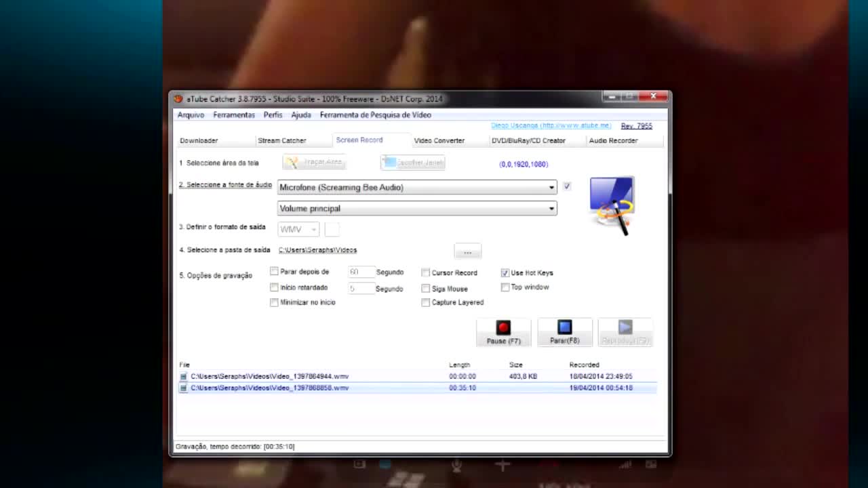Click the aTube Catcher title bar icon
This screenshot has width=868, height=488.
point(178,98)
